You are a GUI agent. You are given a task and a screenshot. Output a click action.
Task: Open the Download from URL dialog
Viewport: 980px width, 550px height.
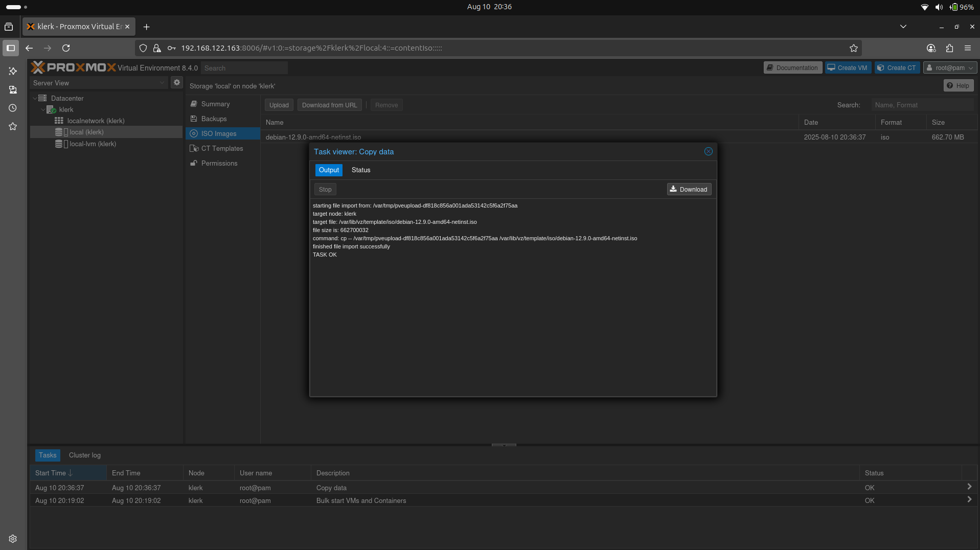click(329, 105)
